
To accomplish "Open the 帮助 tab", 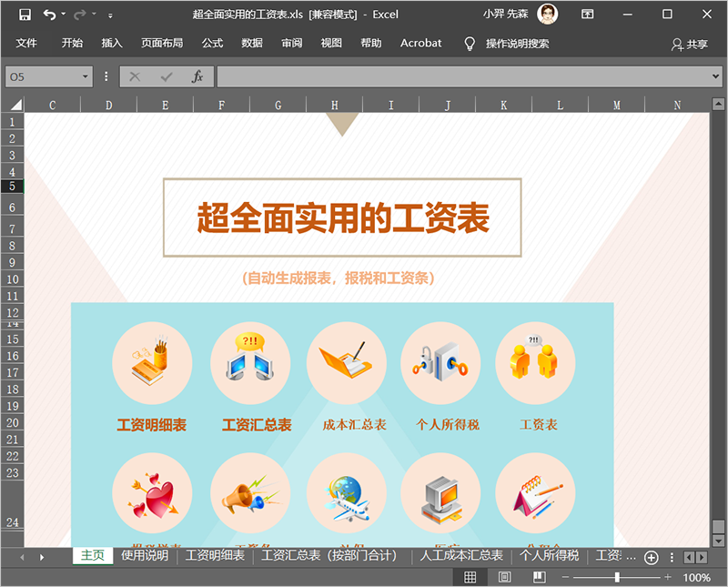I will 371,43.
